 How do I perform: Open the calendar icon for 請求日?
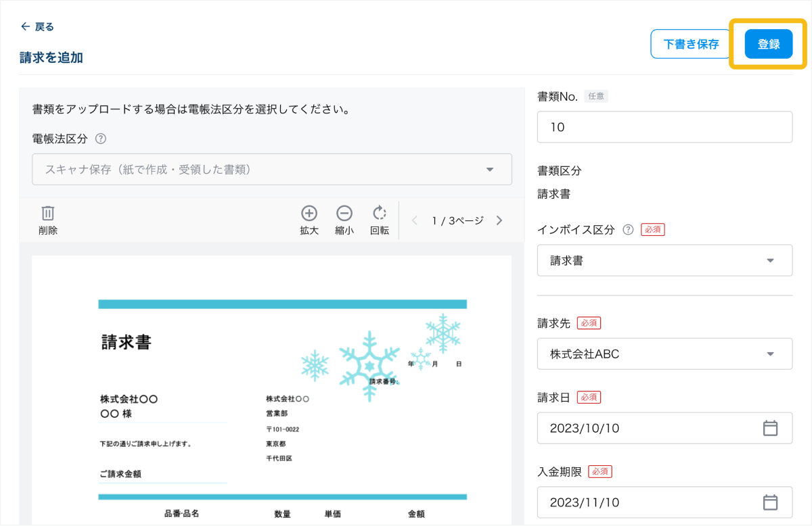(x=770, y=428)
